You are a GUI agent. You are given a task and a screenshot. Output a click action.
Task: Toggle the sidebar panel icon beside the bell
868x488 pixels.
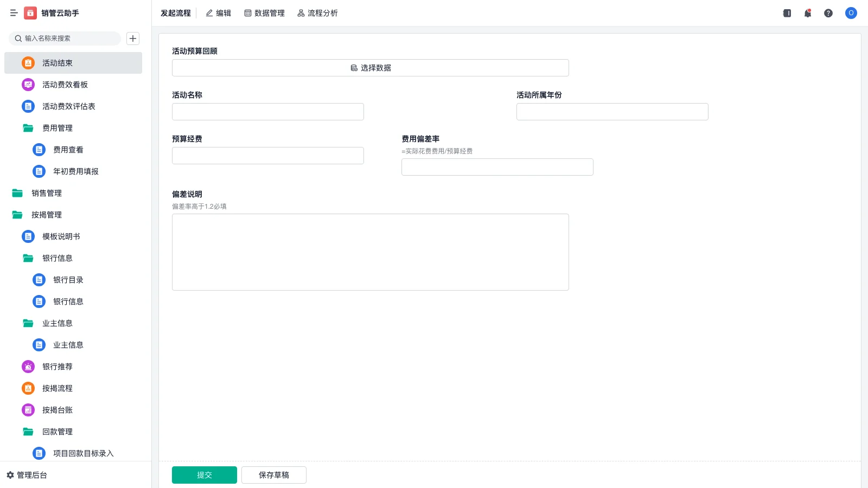pos(787,13)
